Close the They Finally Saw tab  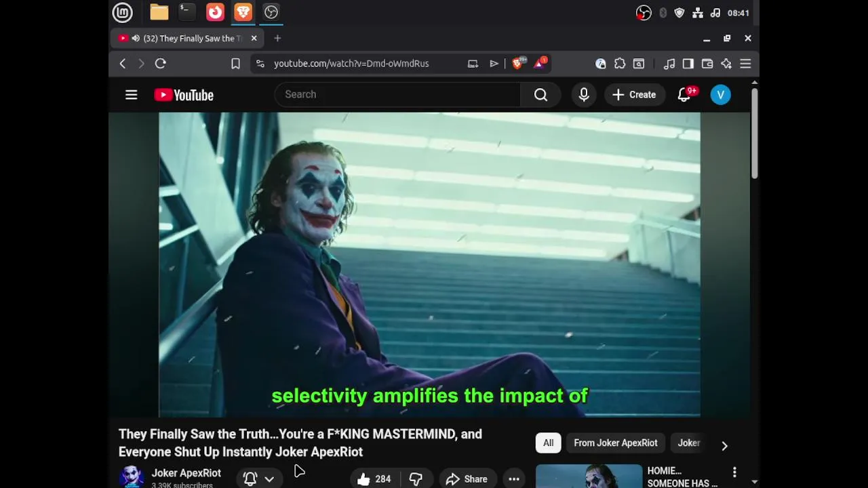click(254, 39)
